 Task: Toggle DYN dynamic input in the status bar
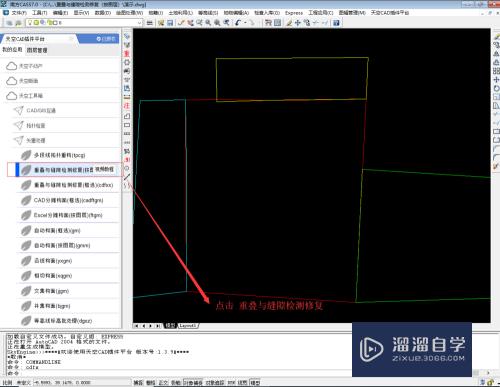tap(231, 383)
